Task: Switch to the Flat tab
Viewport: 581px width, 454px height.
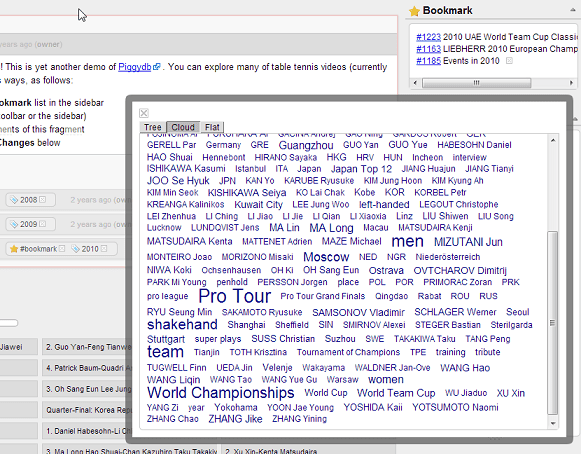Action: click(x=212, y=127)
